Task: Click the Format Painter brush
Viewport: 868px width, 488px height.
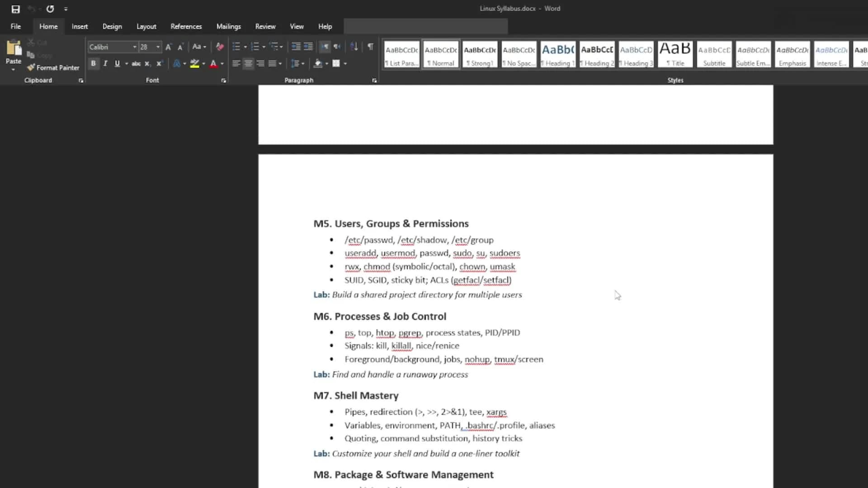Action: point(53,68)
